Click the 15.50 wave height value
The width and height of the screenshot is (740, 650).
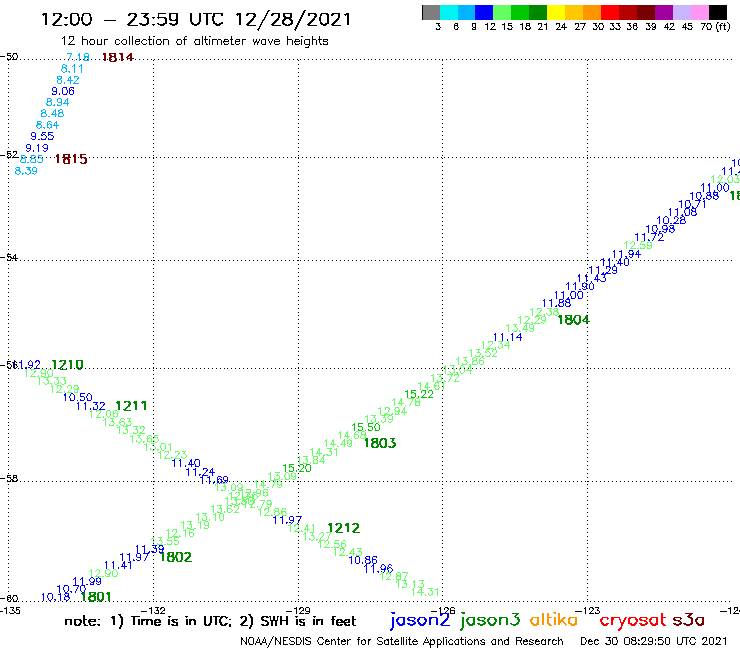tap(366, 427)
